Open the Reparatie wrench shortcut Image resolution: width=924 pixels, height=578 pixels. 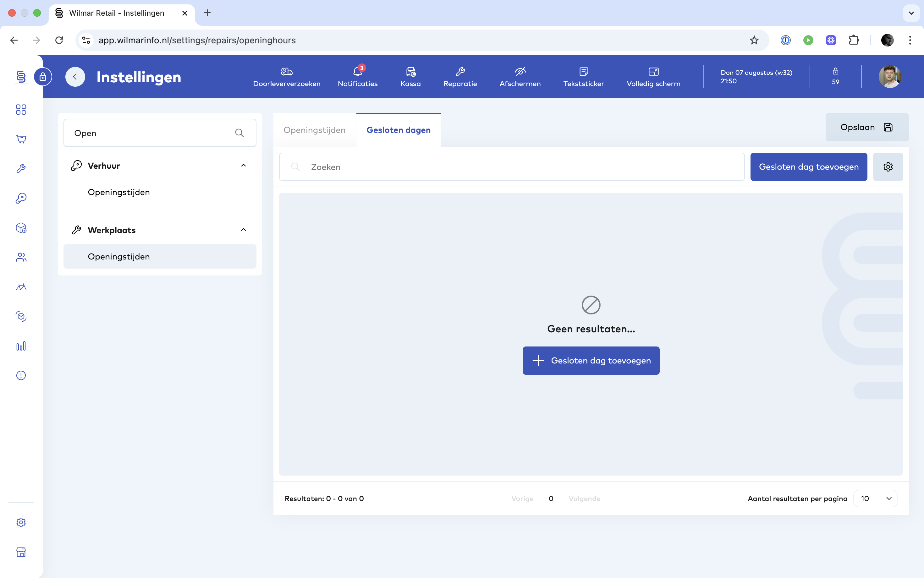(x=460, y=72)
